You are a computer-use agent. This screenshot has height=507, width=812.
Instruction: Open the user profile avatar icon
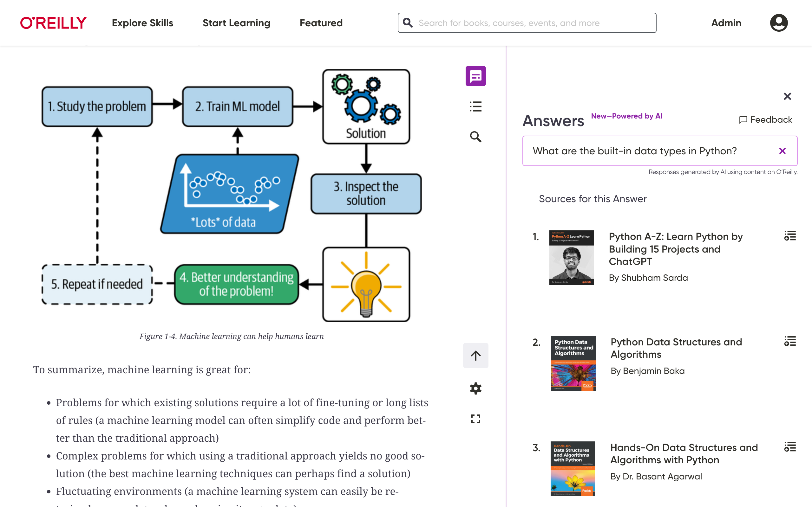click(778, 23)
